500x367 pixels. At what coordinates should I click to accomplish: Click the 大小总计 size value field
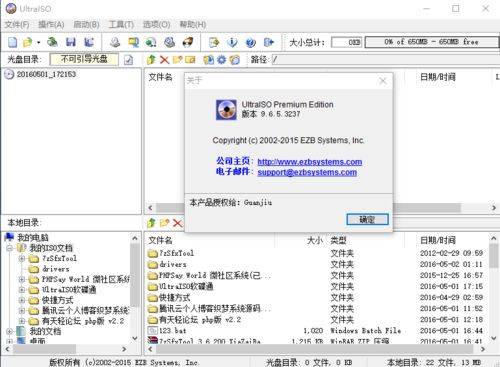347,42
